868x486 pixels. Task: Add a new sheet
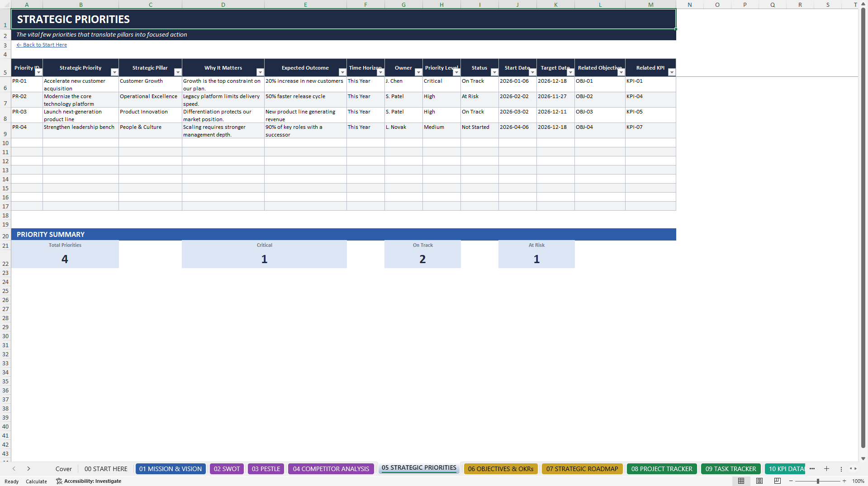coord(826,469)
